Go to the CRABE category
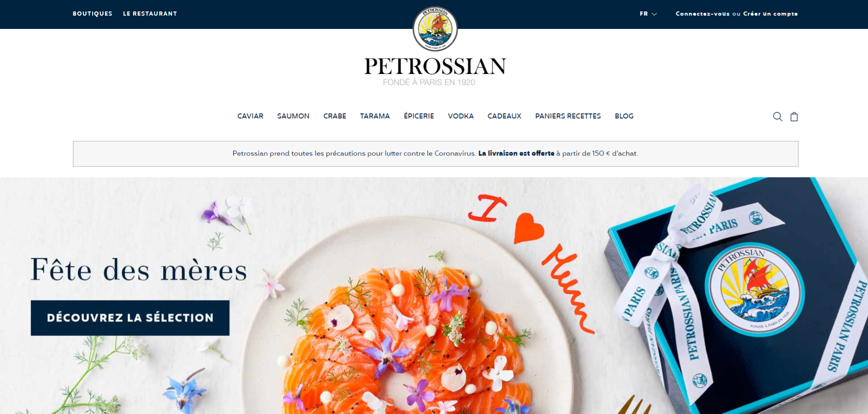This screenshot has height=414, width=868. (335, 116)
